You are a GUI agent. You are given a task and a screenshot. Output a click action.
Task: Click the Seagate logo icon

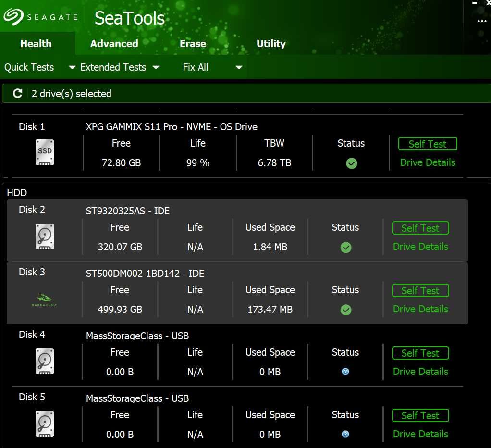click(x=13, y=17)
